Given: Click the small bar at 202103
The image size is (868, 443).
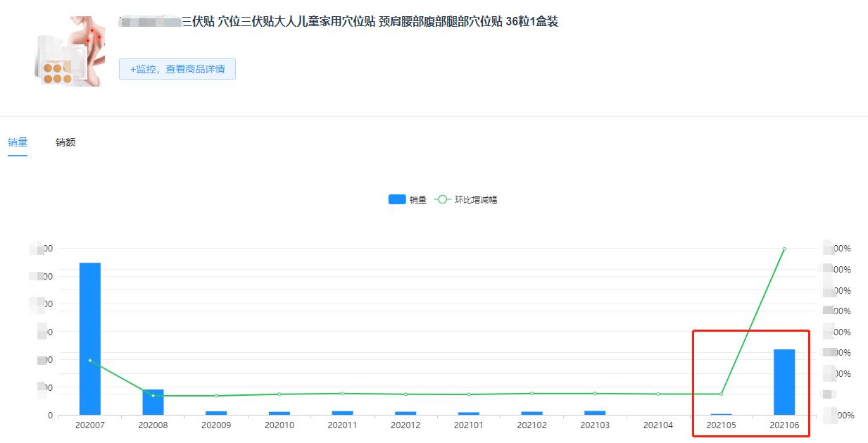Looking at the screenshot, I should [x=594, y=412].
